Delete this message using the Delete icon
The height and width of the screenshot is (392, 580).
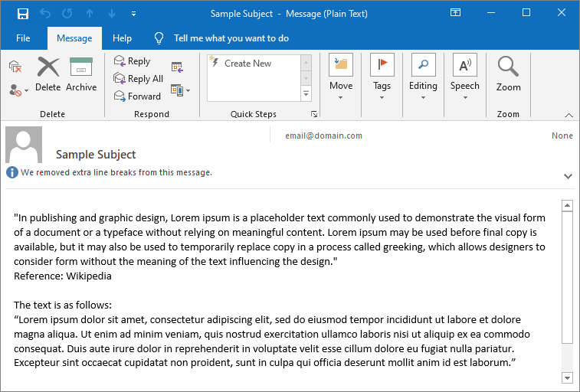click(48, 74)
